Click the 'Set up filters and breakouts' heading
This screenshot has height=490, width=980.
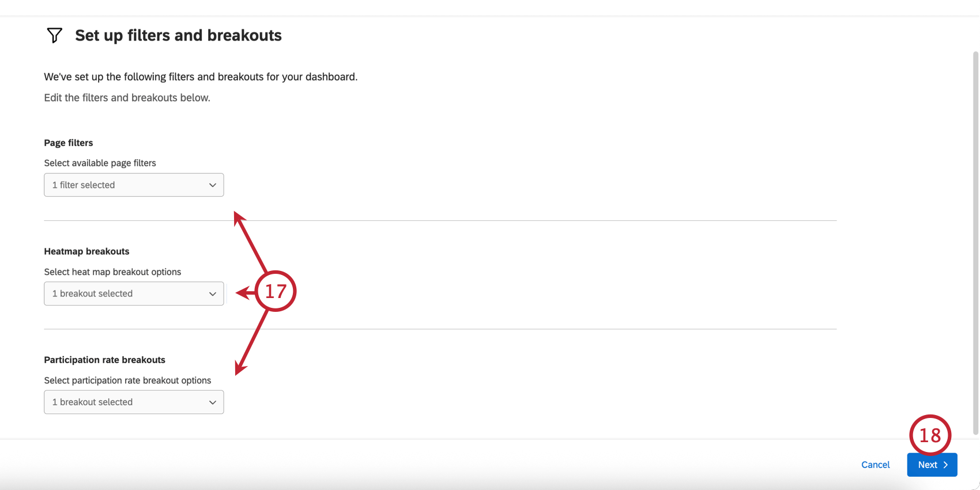(x=178, y=35)
